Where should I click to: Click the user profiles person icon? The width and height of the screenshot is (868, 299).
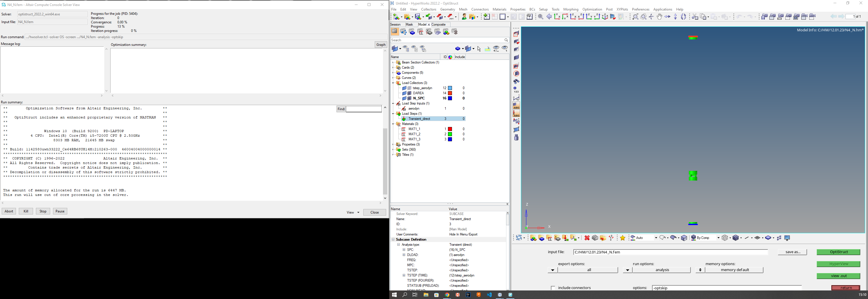[x=464, y=17]
